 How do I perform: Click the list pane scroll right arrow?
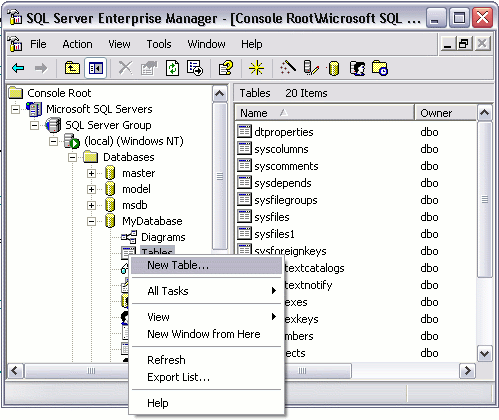467,370
